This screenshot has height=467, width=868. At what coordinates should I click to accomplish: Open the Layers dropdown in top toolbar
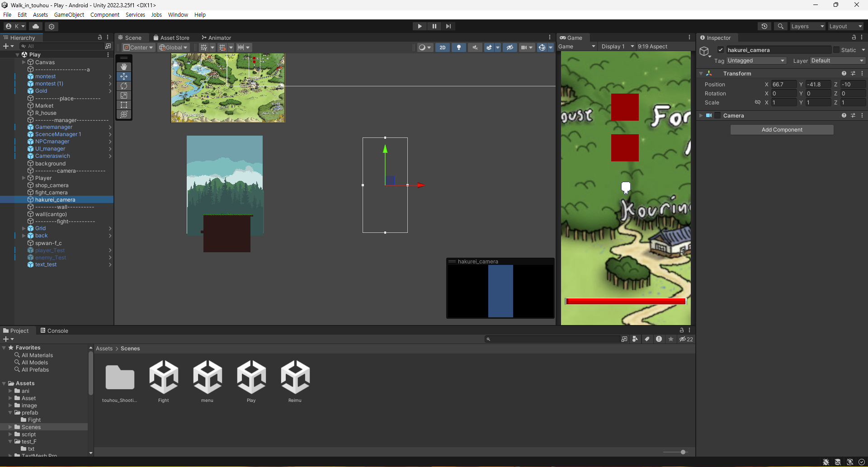click(807, 26)
